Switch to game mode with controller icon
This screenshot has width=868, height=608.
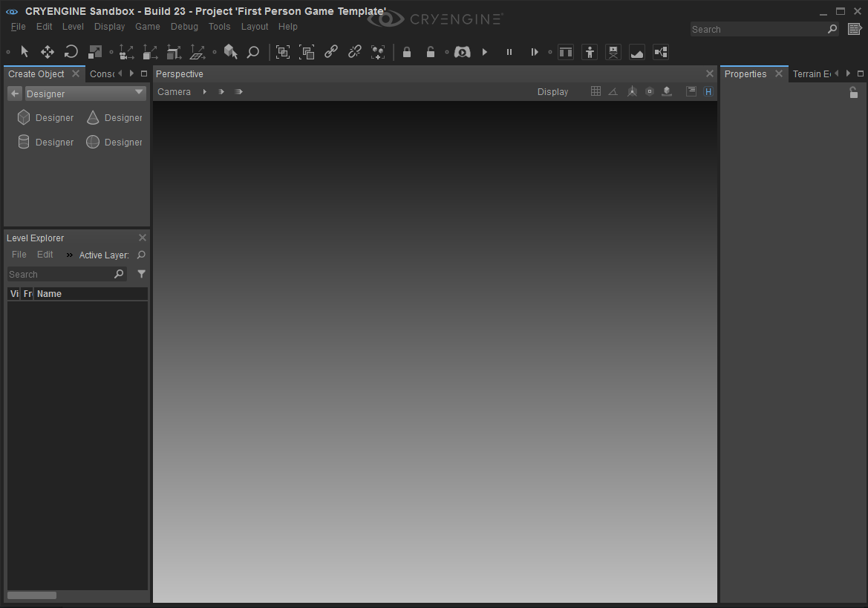click(x=463, y=52)
